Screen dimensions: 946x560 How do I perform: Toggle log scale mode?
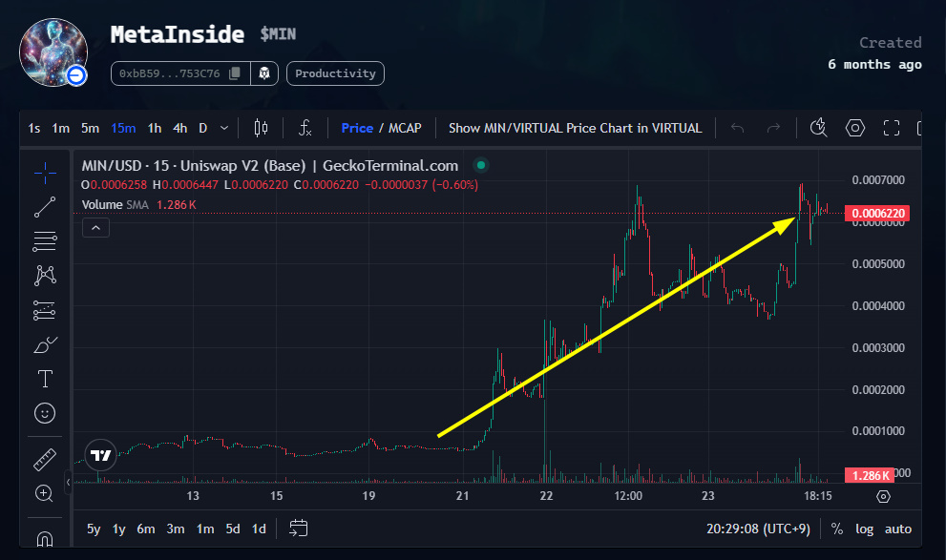(x=864, y=529)
